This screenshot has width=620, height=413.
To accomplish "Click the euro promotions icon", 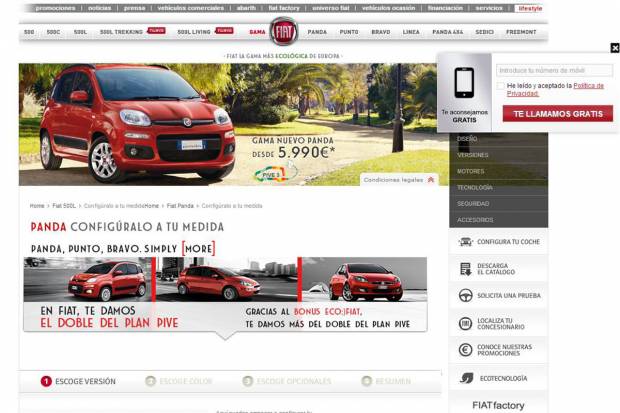I will [x=465, y=350].
